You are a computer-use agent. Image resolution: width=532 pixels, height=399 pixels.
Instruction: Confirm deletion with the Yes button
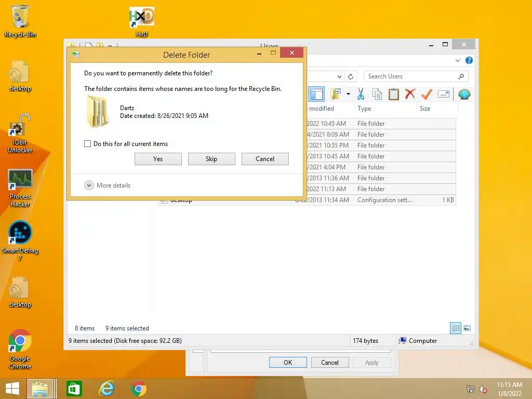(158, 159)
